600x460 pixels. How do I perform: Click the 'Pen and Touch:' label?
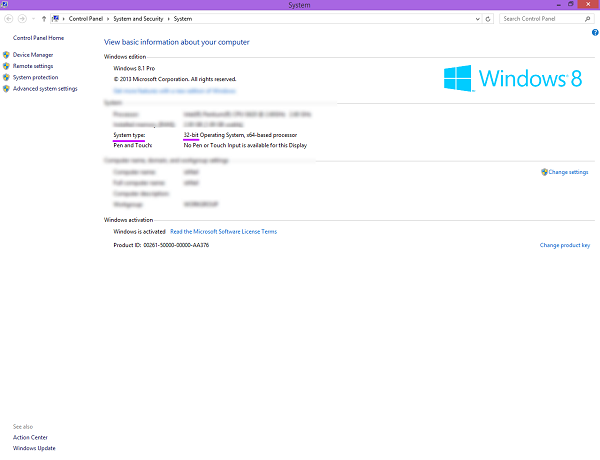[x=133, y=145]
